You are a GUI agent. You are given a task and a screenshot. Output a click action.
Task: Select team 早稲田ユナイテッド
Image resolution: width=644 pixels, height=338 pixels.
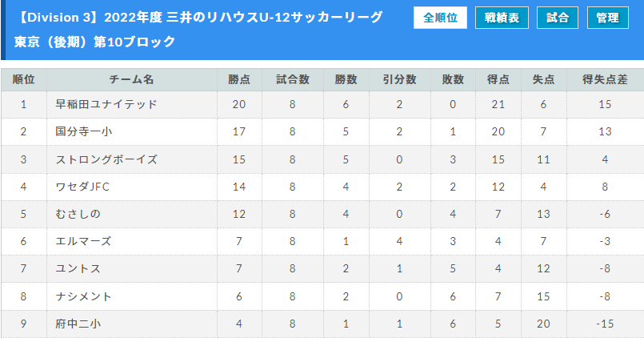pyautogui.click(x=106, y=104)
